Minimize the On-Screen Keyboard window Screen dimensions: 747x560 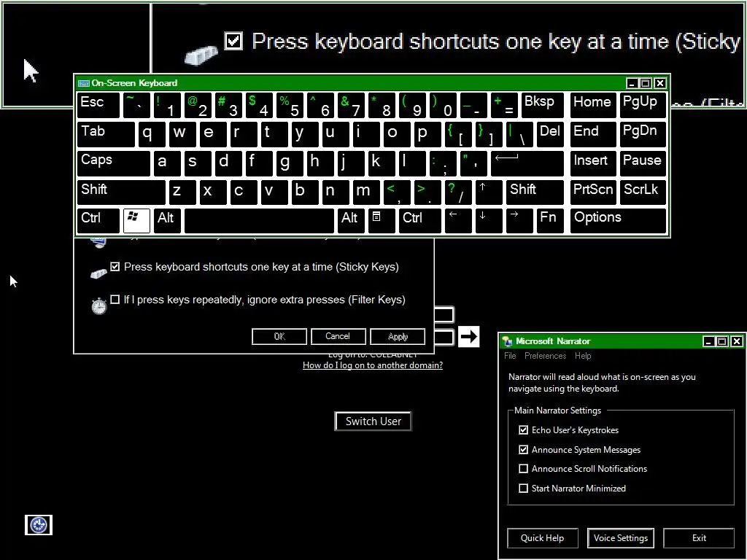(x=632, y=83)
